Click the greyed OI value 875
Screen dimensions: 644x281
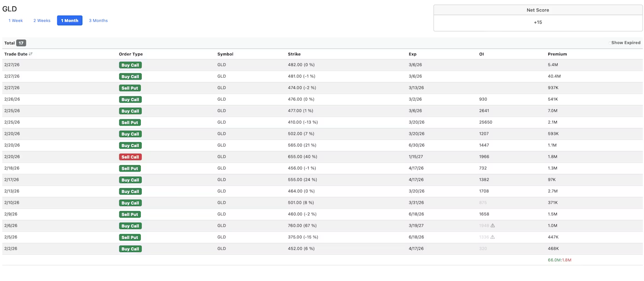coord(483,203)
